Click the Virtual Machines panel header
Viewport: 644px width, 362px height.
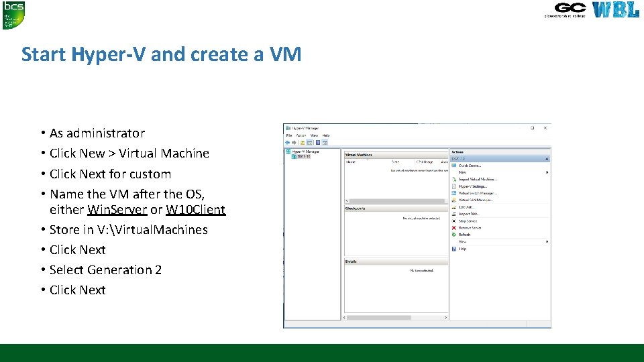tap(396, 155)
